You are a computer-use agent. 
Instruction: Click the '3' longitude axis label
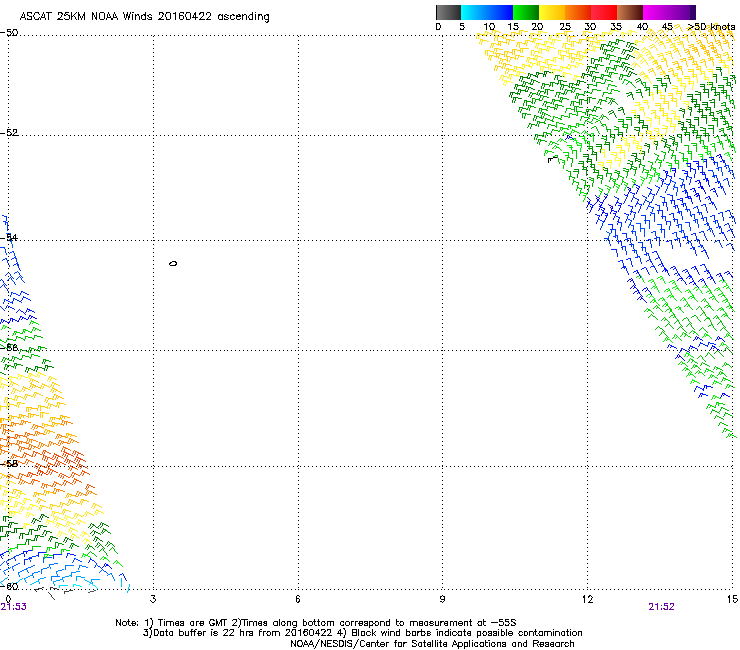point(153,599)
